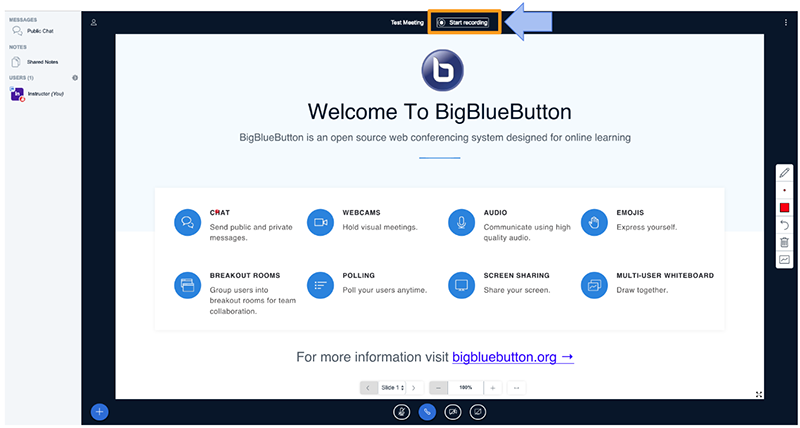
Task: Undo the last annotation
Action: (x=784, y=225)
